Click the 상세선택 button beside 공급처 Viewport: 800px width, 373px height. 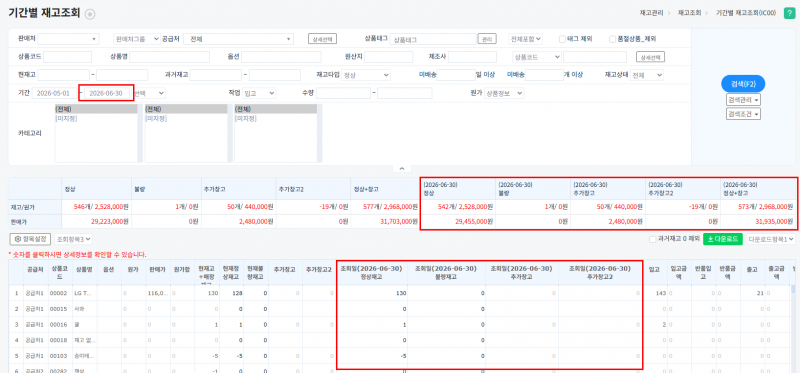click(x=323, y=39)
